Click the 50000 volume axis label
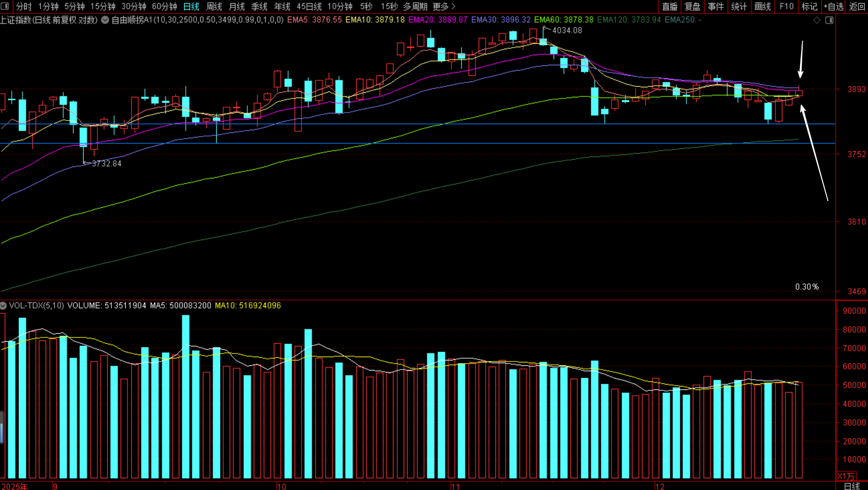The height and width of the screenshot is (490, 868). point(854,386)
